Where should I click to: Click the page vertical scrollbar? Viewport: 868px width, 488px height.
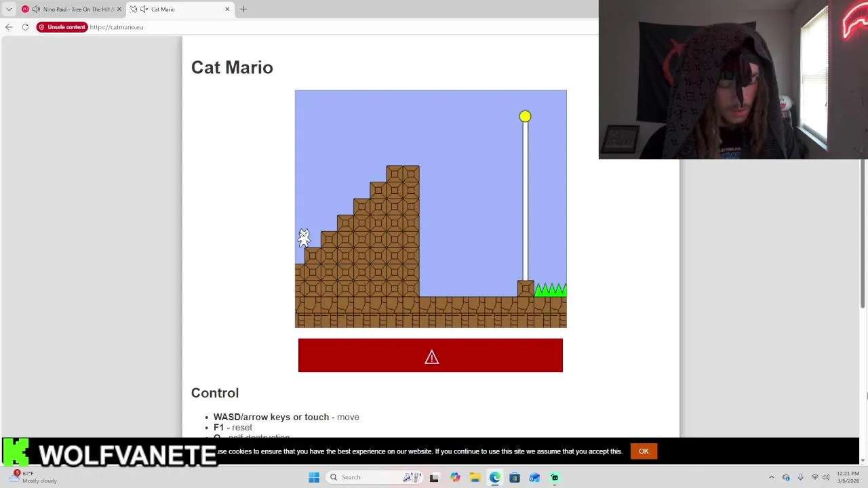pos(863,234)
